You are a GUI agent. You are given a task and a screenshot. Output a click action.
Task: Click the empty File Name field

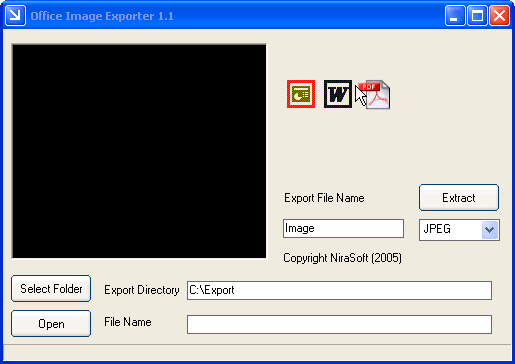tap(339, 324)
